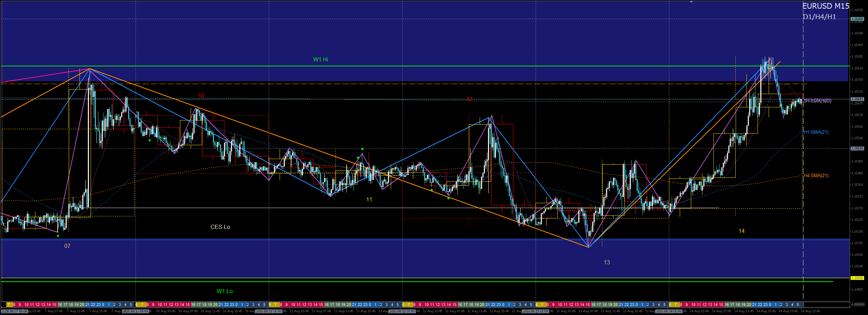Click the 7 Aug 11:45 time label
Viewport: 868px width, 315px height.
click(x=76, y=311)
